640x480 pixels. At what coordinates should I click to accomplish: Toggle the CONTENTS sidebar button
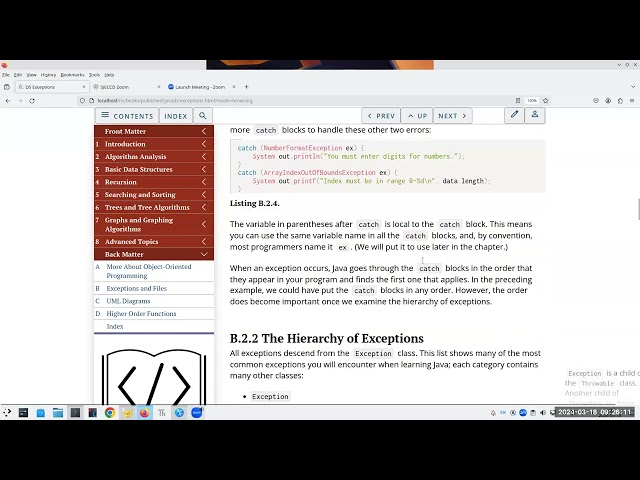tap(127, 116)
